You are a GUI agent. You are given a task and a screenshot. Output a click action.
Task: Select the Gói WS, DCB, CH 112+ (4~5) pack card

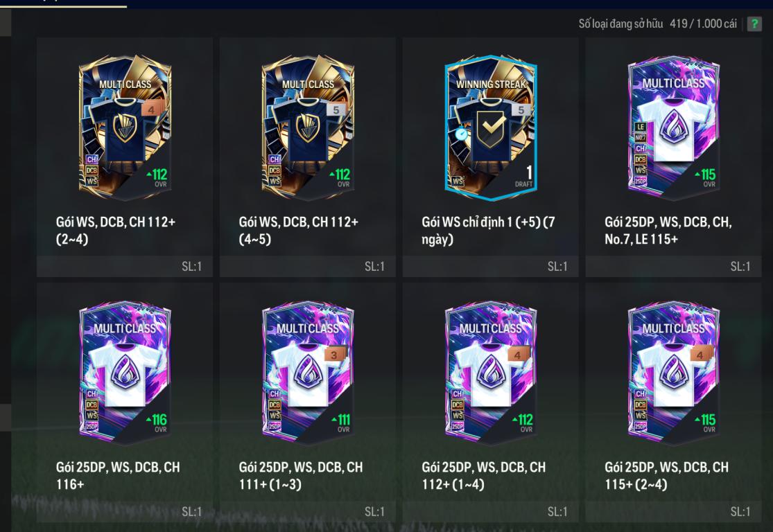coord(308,157)
